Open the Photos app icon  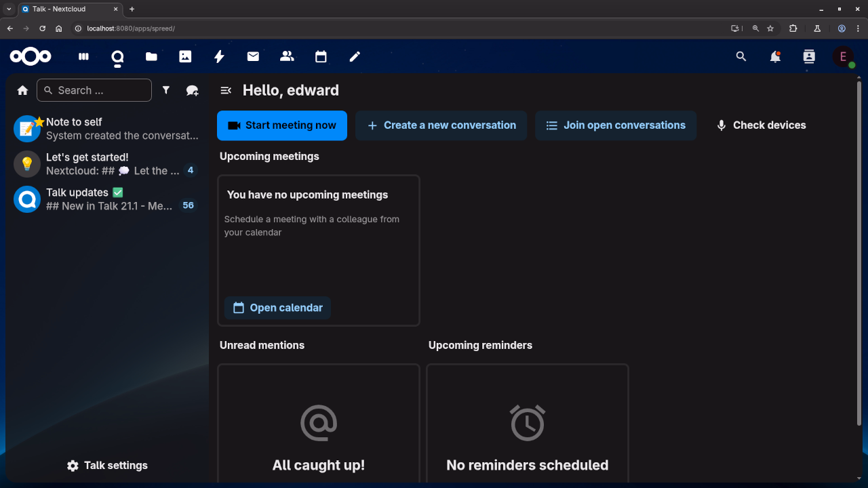pos(185,57)
